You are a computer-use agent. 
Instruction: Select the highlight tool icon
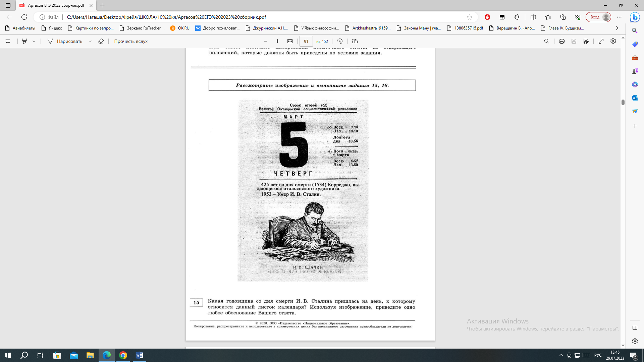pyautogui.click(x=24, y=41)
